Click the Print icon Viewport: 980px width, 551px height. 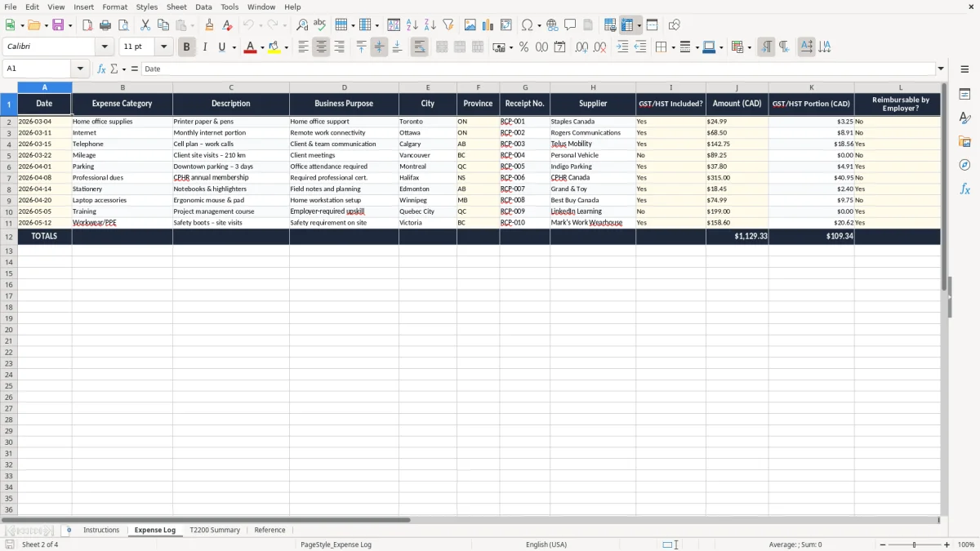[x=105, y=25]
